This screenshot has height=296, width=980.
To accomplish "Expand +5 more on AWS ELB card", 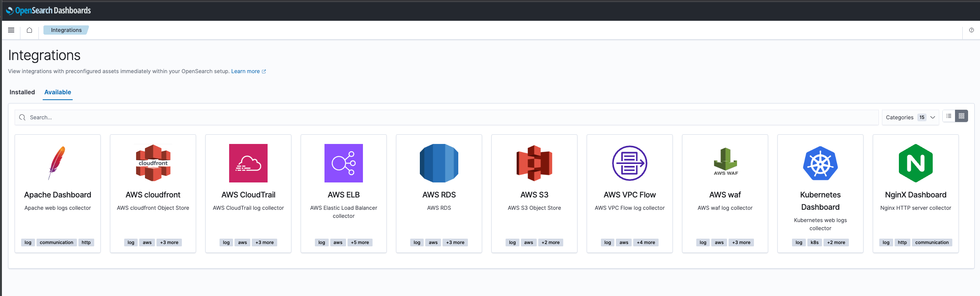I will click(x=360, y=242).
